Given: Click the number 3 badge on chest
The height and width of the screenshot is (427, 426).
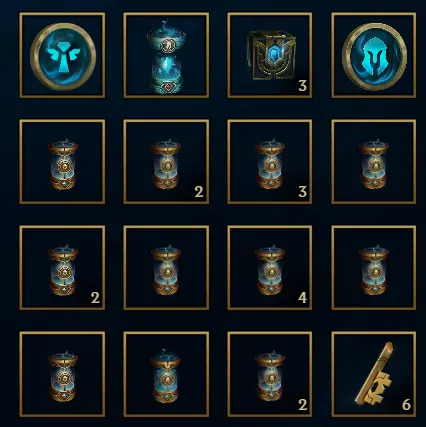Looking at the screenshot, I should [302, 86].
